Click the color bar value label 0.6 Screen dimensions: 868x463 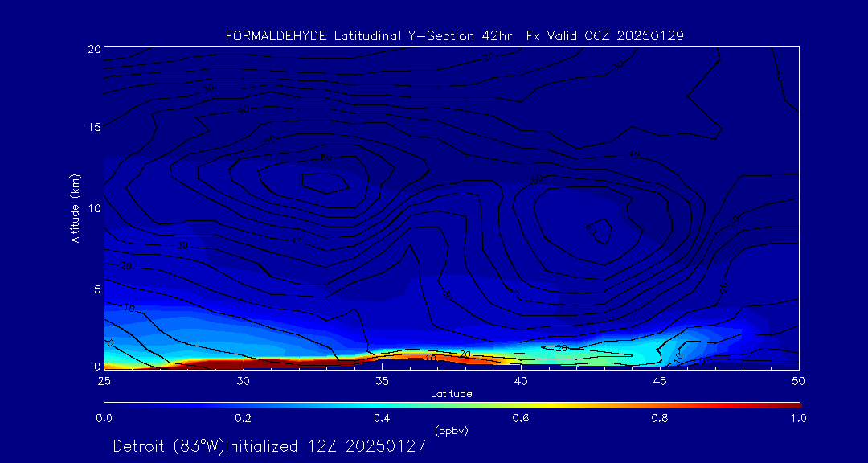[x=521, y=418]
